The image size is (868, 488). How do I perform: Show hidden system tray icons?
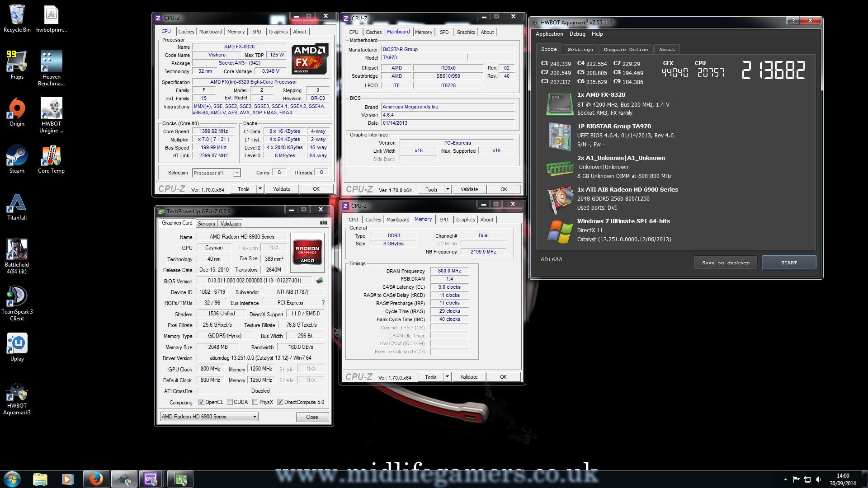coord(785,479)
